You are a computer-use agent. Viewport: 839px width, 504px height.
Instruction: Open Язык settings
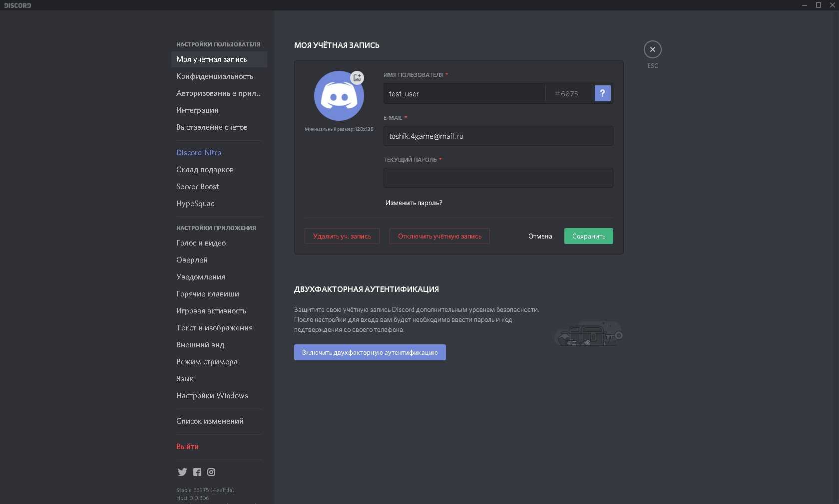[x=219, y=379]
